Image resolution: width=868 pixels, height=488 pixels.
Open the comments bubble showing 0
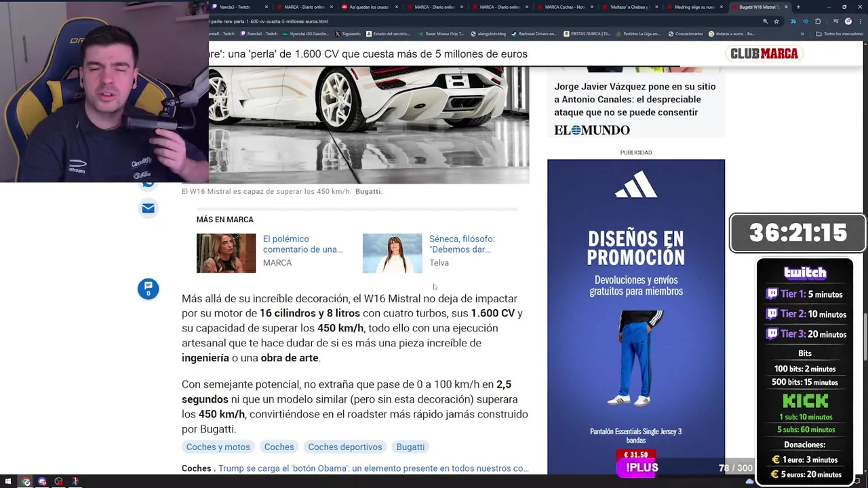click(x=148, y=289)
